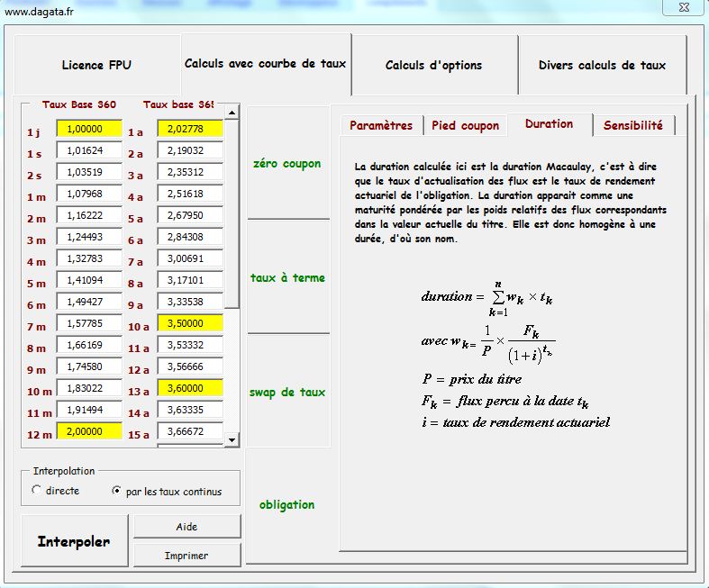This screenshot has height=588, width=709.
Task: Select the 'obligation' side tab
Action: 286,504
